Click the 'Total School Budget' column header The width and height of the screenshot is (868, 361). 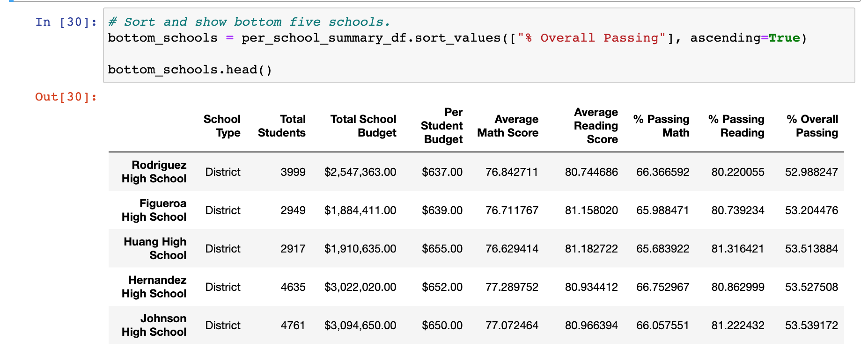pos(363,126)
